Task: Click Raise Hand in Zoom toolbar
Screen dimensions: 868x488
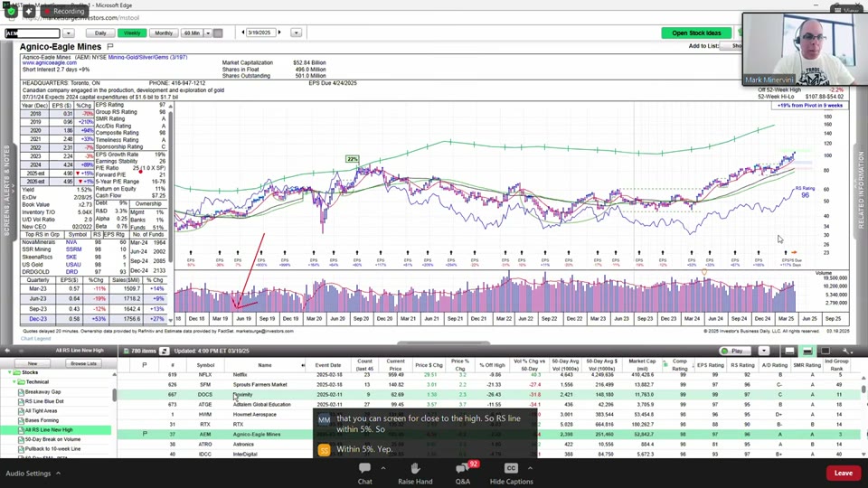Action: click(x=415, y=474)
